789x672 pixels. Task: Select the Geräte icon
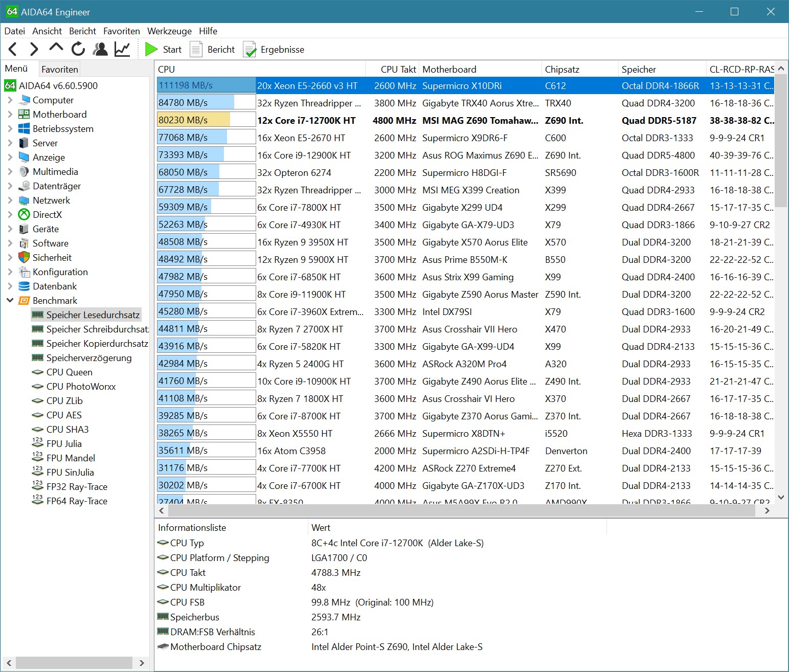[x=24, y=229]
